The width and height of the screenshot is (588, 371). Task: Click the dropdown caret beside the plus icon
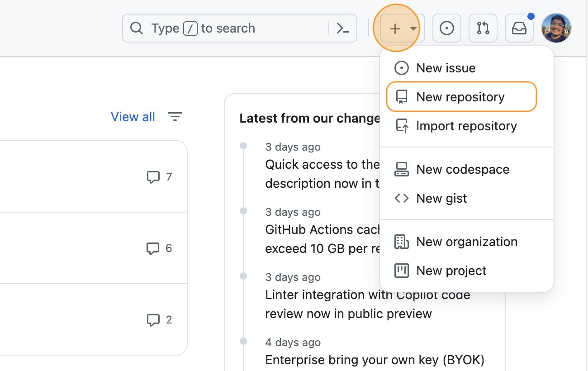point(413,29)
